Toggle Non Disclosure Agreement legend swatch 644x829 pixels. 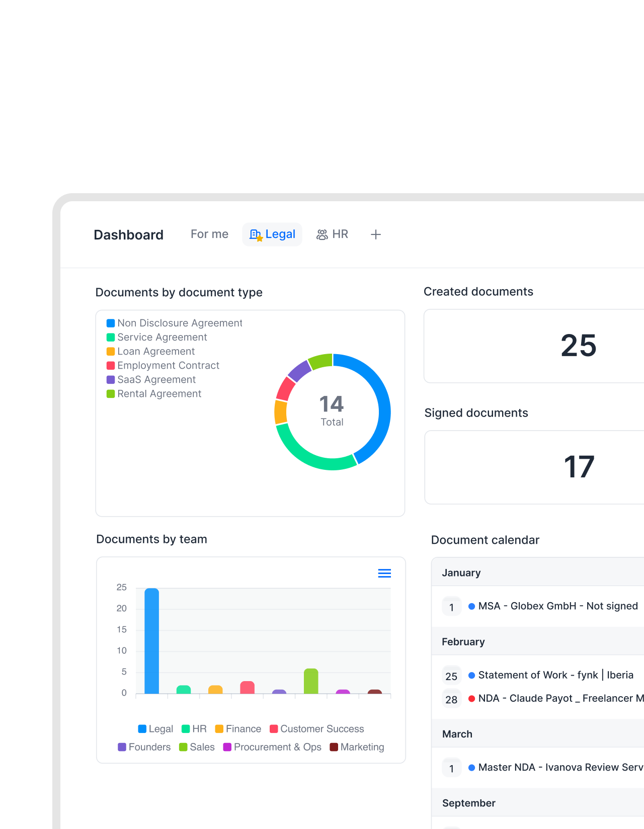(x=111, y=323)
